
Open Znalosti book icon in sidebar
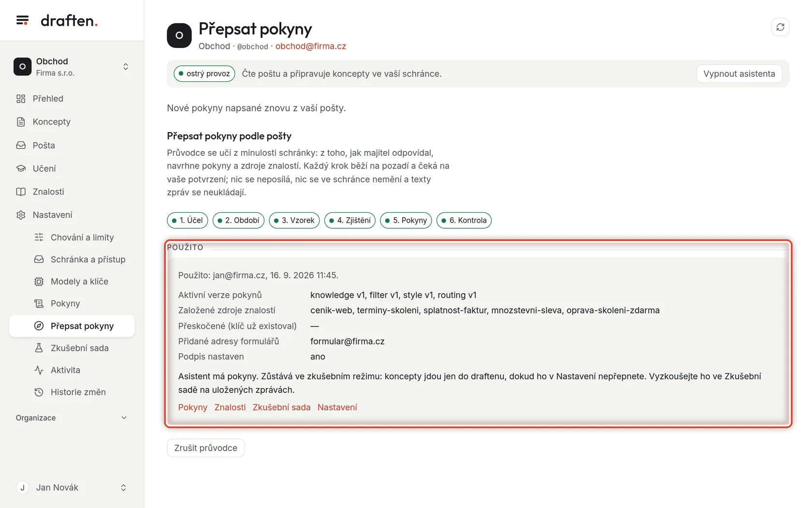(x=21, y=192)
